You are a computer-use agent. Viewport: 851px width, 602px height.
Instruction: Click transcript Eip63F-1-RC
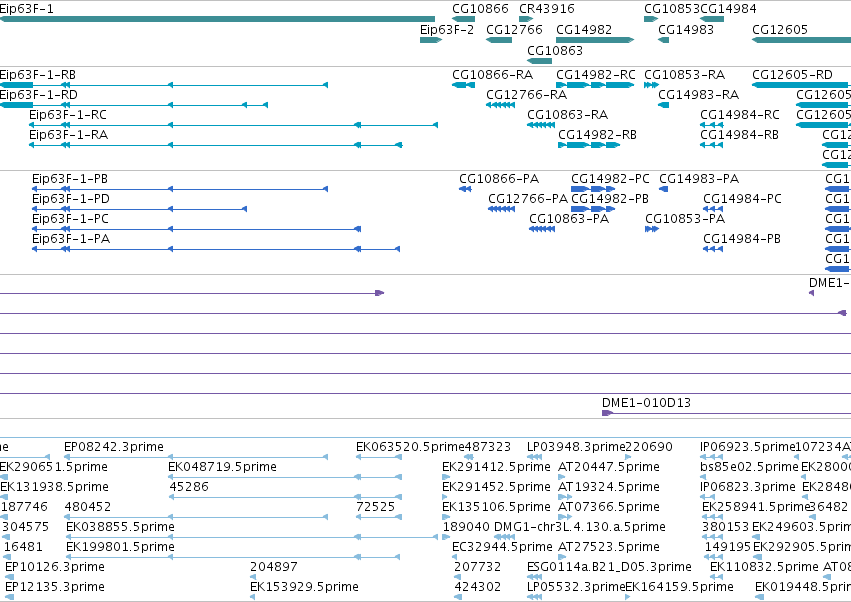click(68, 115)
